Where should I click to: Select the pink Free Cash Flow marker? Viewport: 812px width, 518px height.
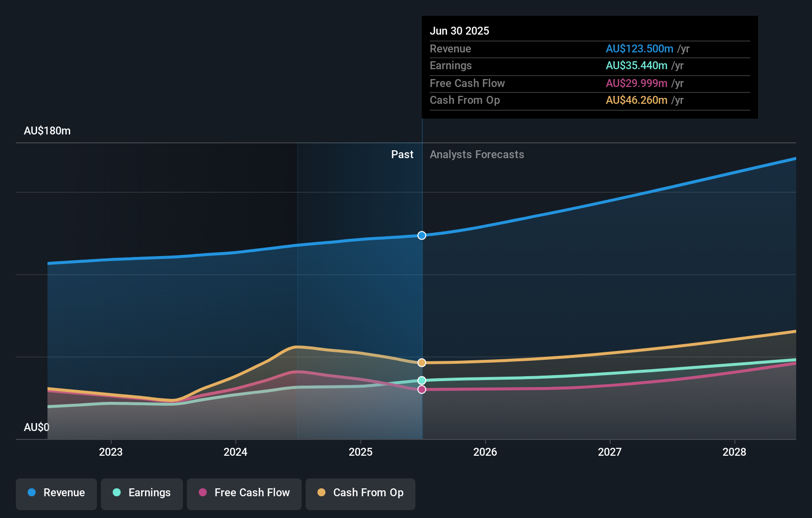421,389
